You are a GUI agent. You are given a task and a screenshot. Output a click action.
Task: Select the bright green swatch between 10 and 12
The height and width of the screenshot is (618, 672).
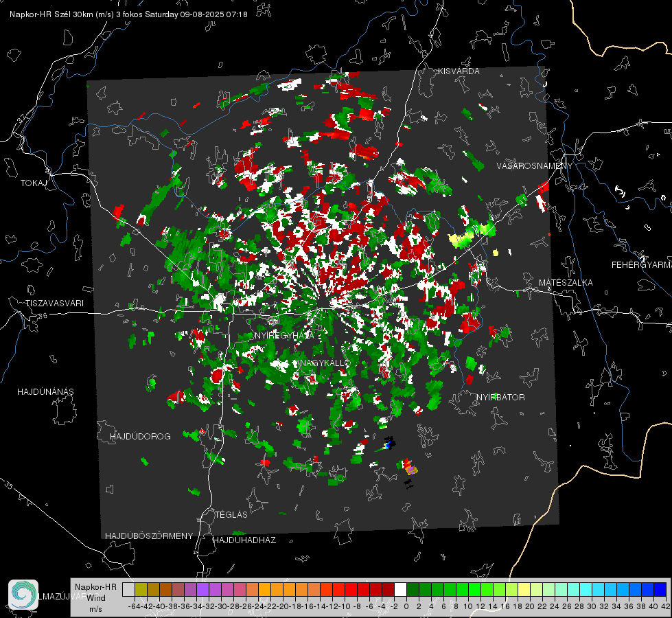[474, 590]
